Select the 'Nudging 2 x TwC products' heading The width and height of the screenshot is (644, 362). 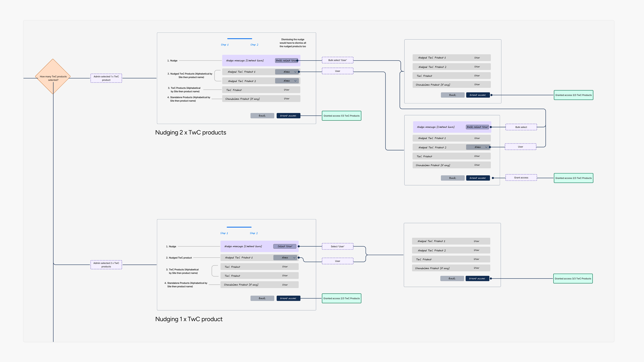click(x=190, y=133)
